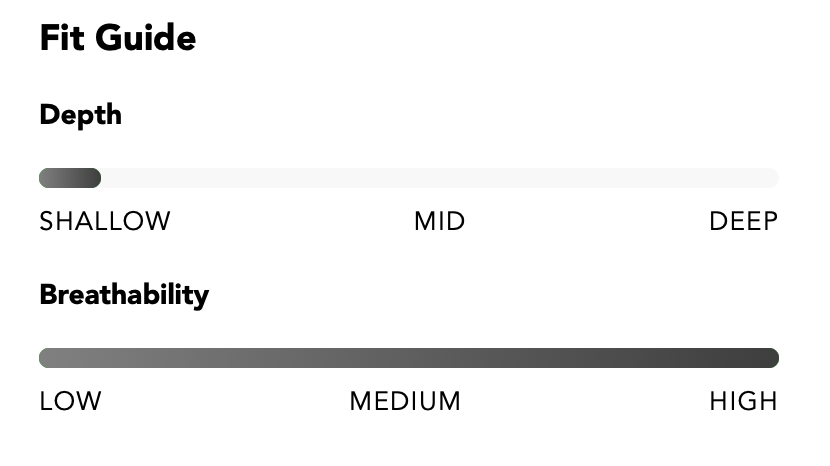
Task: Click the Fit Guide heading
Action: coord(118,38)
